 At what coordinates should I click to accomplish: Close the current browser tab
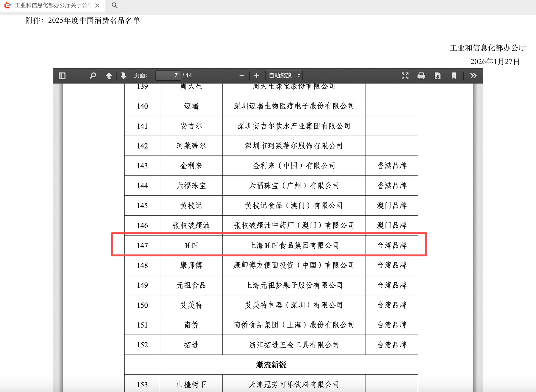[97, 5]
